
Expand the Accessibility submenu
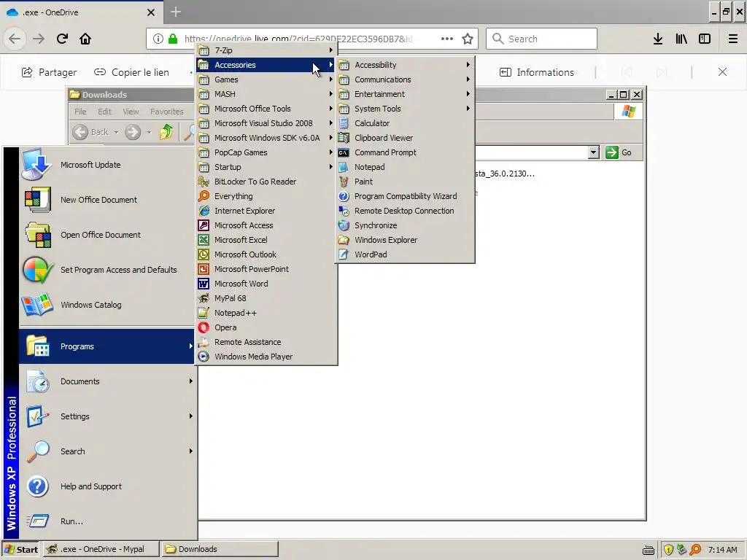click(x=405, y=65)
